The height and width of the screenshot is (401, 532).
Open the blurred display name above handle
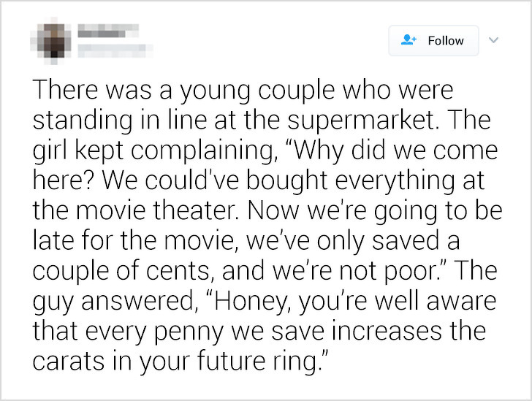(108, 31)
